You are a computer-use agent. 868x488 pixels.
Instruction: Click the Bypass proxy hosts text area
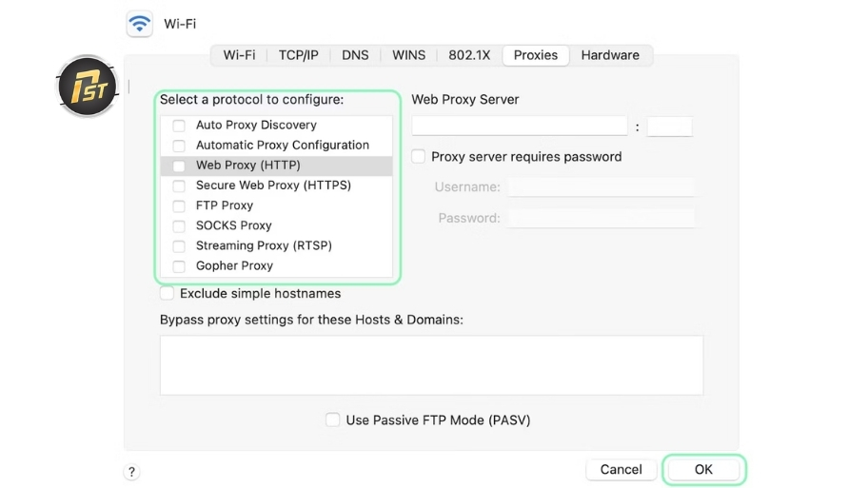coord(432,365)
